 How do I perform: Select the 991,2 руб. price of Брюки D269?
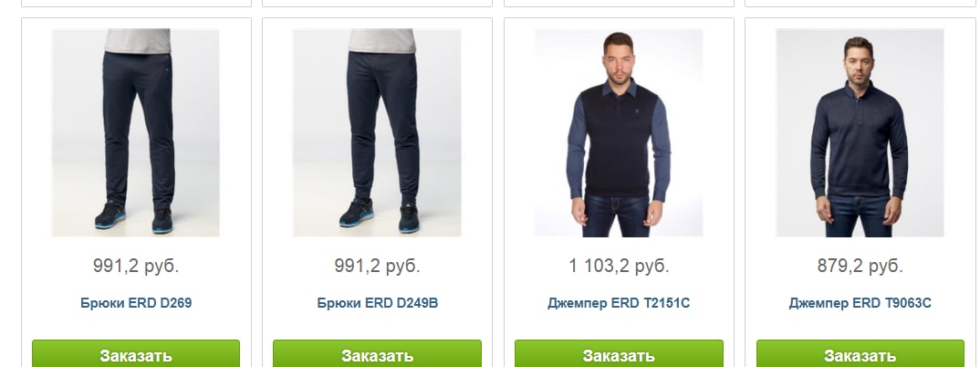coord(136,266)
